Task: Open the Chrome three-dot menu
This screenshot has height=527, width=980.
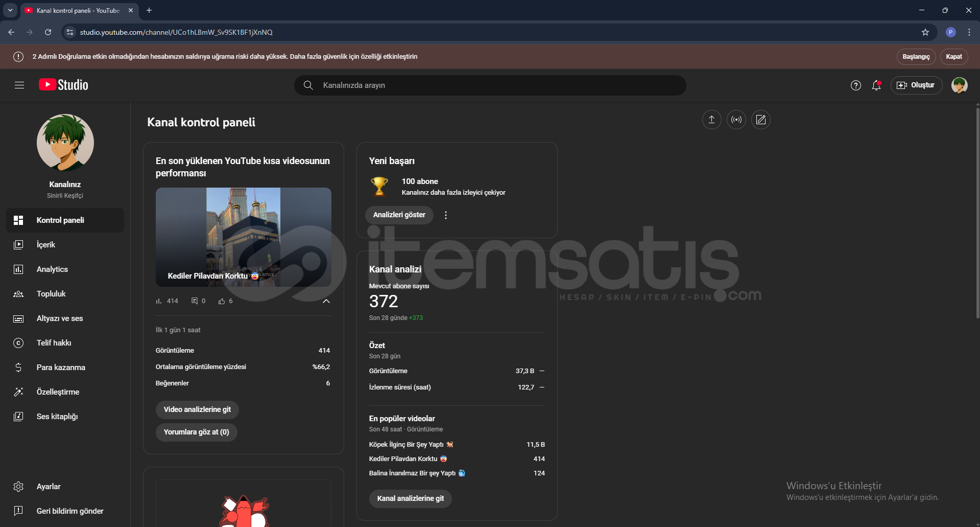Action: (969, 32)
